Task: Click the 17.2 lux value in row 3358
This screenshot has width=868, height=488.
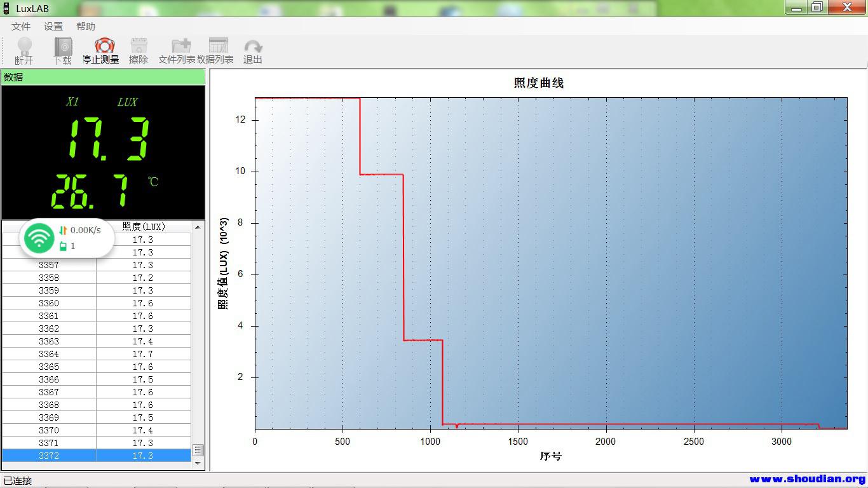Action: (x=143, y=278)
